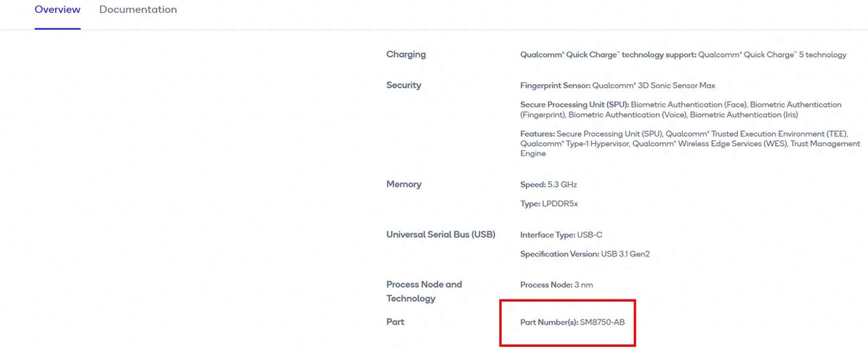Screen dimensions: 868x349
Task: Click the Universal Serial Bus (USB) heading
Action: (441, 234)
